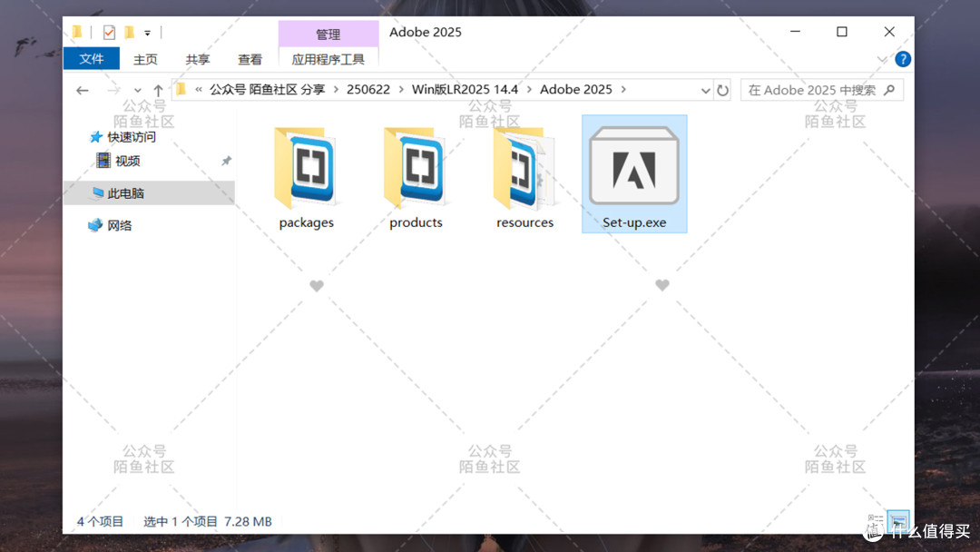The height and width of the screenshot is (552, 980).
Task: Select 网络 in the navigation pane
Action: 111,225
